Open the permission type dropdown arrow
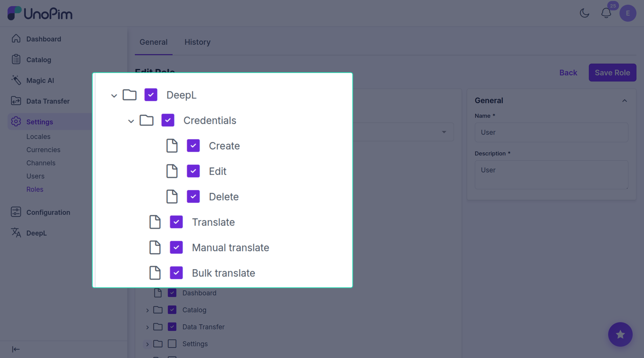This screenshot has width=644, height=358. (x=444, y=132)
